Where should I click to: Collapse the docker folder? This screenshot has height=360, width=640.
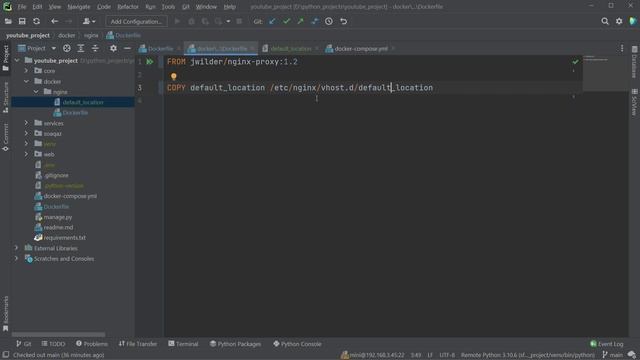pyautogui.click(x=26, y=81)
